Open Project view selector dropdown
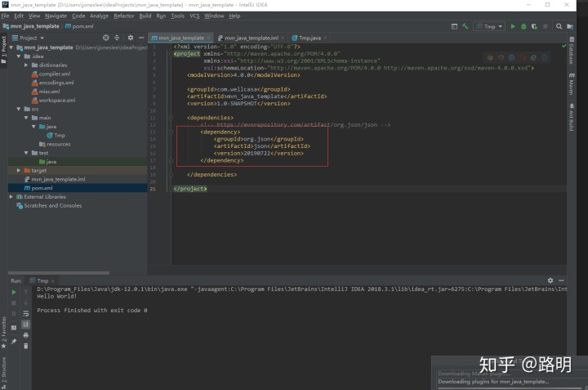The image size is (588, 390). coord(28,38)
